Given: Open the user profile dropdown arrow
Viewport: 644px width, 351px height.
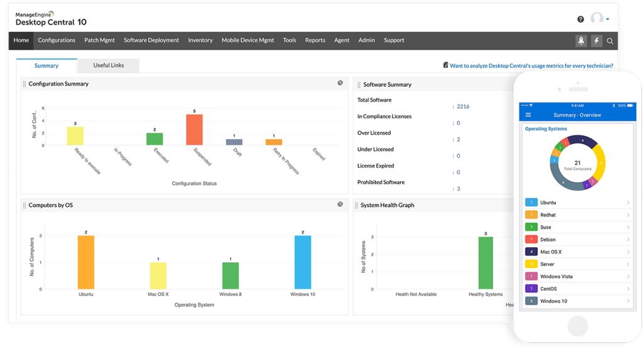Looking at the screenshot, I should point(608,19).
